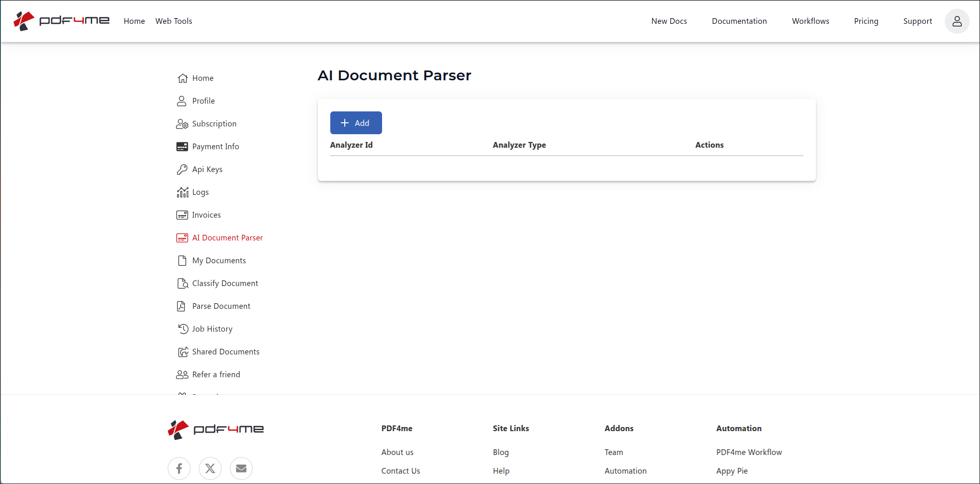Click the Refer a friend people icon
980x484 pixels.
[x=182, y=375]
